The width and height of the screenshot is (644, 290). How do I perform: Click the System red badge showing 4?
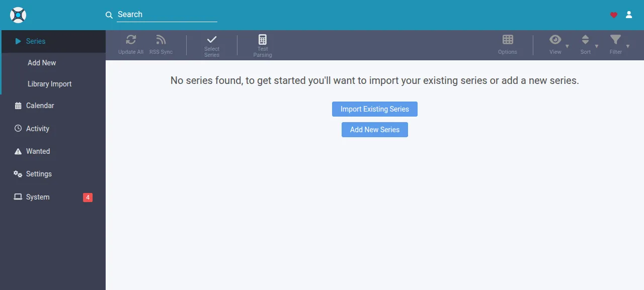pos(88,198)
